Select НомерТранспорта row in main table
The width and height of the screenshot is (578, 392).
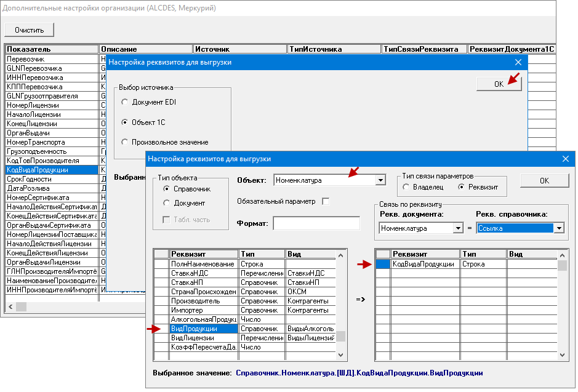52,142
